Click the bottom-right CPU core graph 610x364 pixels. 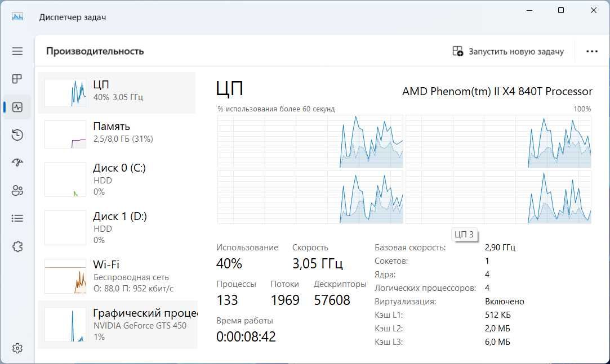coord(498,197)
